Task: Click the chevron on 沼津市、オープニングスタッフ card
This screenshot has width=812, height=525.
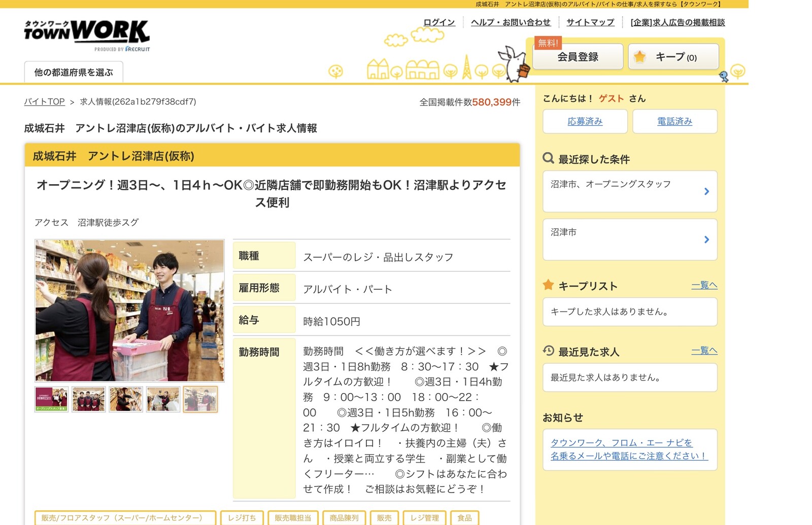Action: click(x=706, y=191)
